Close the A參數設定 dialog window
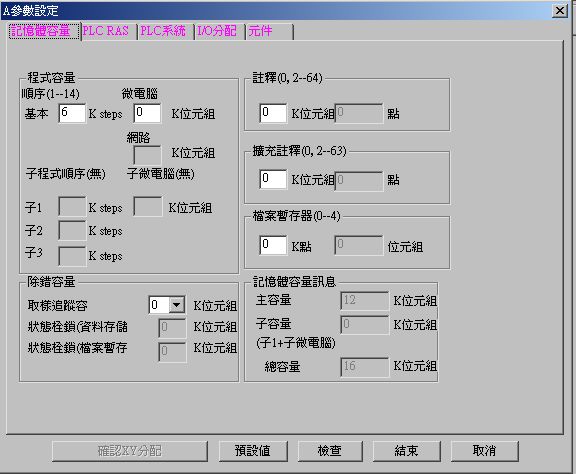 [560, 11]
